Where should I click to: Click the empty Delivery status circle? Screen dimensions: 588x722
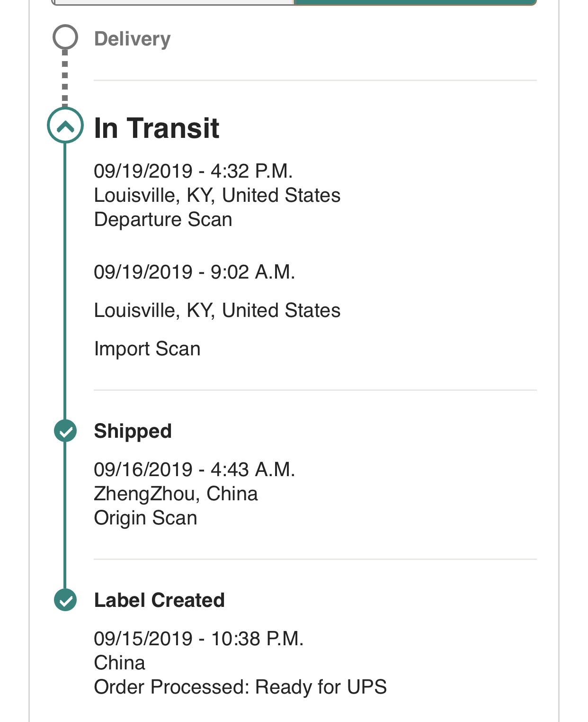[65, 37]
